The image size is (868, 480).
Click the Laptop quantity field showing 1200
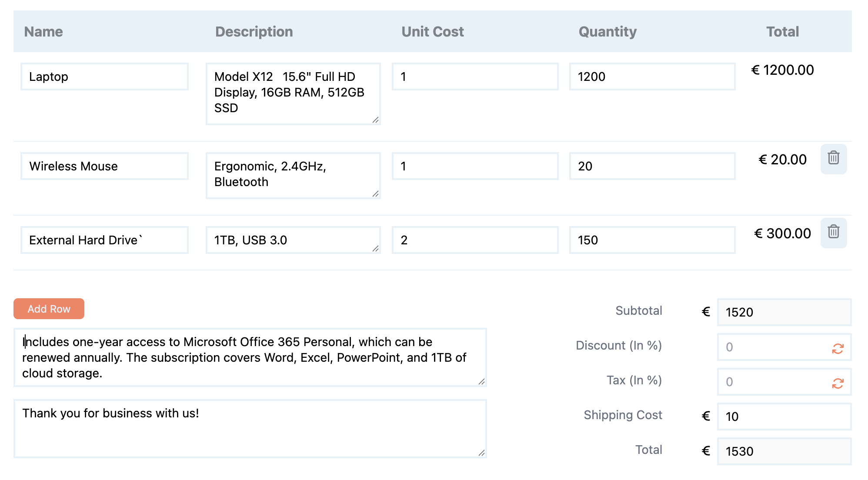pyautogui.click(x=652, y=77)
